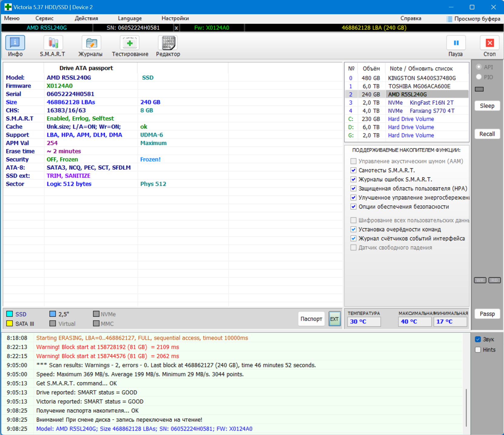Select NVMe KingFast F16N 2T drive

[x=407, y=103]
